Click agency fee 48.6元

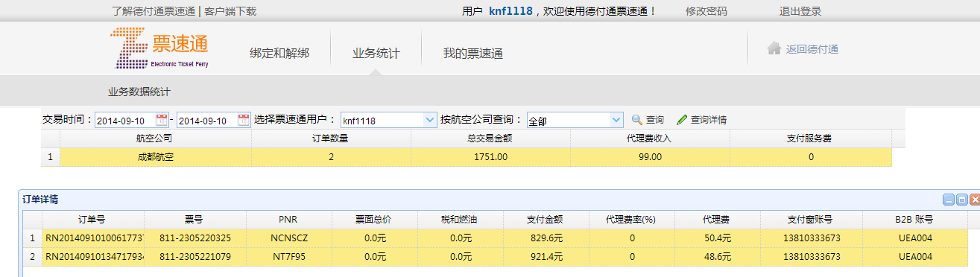point(717,256)
